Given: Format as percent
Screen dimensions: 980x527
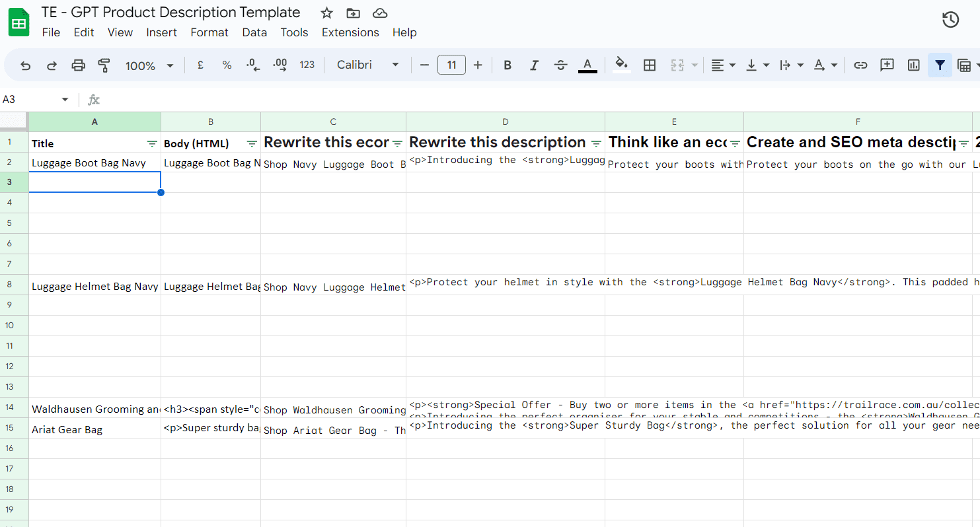Looking at the screenshot, I should tap(227, 65).
